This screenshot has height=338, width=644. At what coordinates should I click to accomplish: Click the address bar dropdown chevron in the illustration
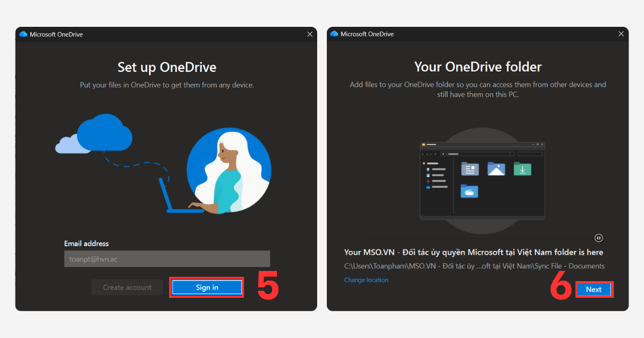[x=431, y=154]
